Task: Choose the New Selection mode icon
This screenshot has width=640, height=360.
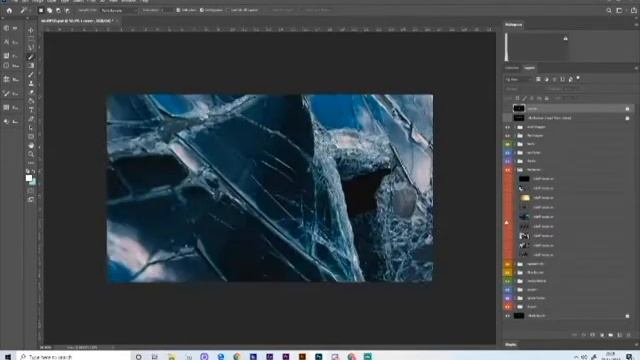Action: [x=41, y=11]
